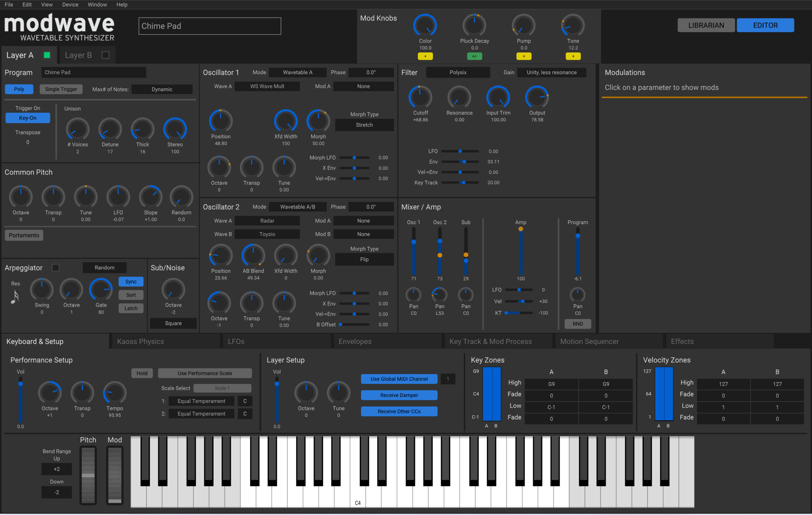812x515 pixels.
Task: Open Oscillator 1 Morph Type Stretch dropdown
Action: point(364,125)
